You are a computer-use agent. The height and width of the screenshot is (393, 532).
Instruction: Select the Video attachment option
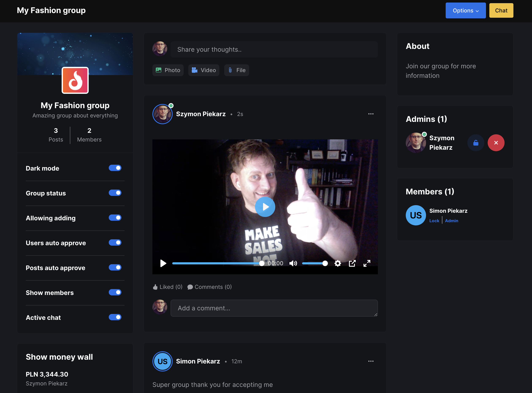pyautogui.click(x=204, y=70)
